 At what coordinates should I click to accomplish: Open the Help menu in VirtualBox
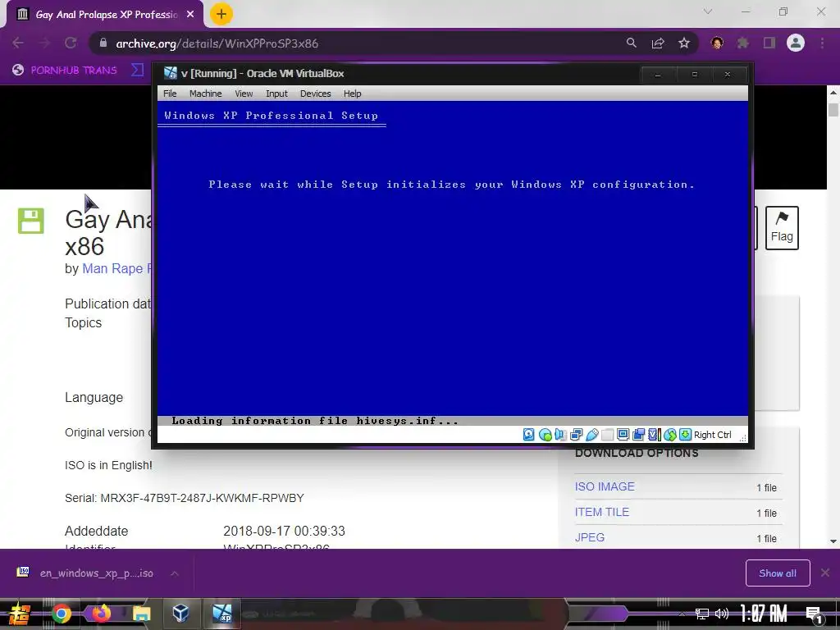(353, 94)
